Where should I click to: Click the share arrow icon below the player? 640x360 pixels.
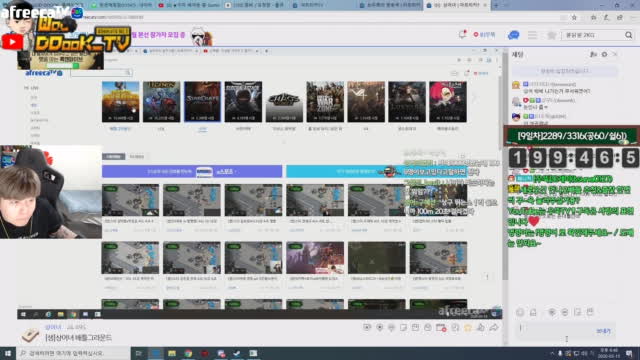(494, 327)
